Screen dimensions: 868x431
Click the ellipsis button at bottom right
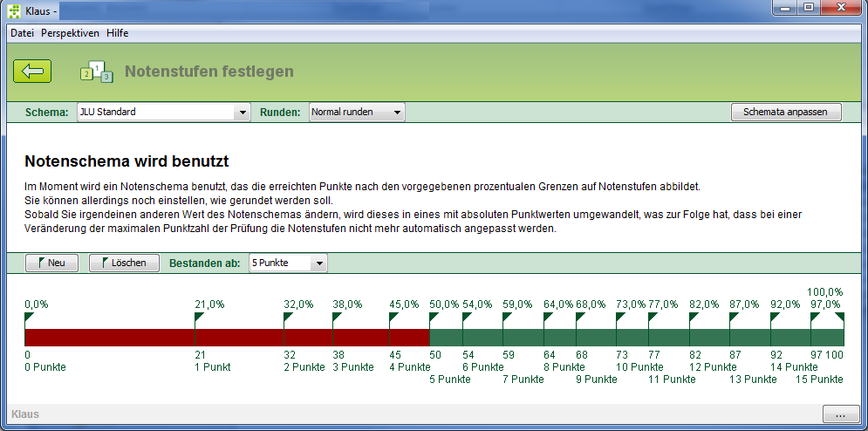tap(840, 414)
